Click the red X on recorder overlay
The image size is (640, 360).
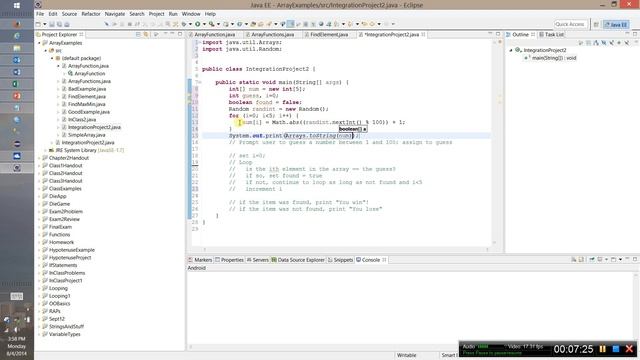[629, 349]
